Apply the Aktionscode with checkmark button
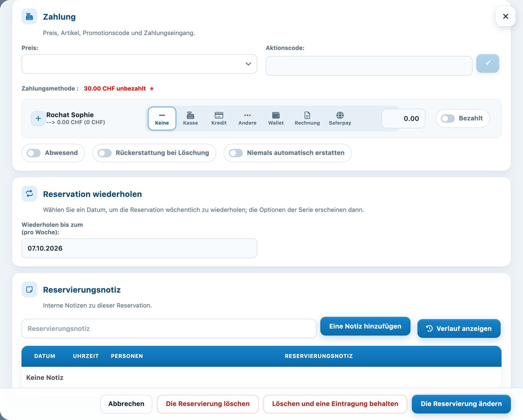The height and width of the screenshot is (420, 523). (487, 63)
